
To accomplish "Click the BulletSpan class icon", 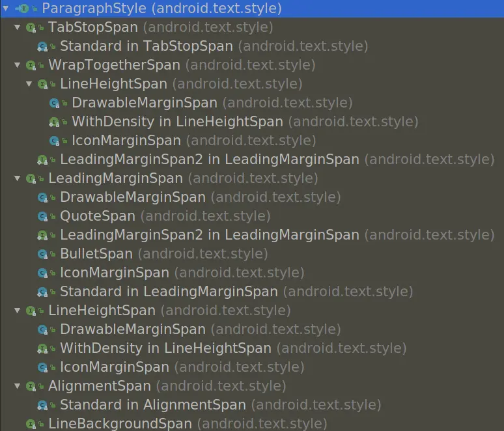I will pos(42,255).
